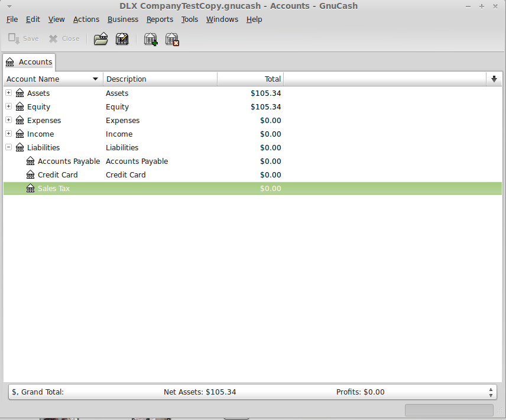The height and width of the screenshot is (420, 506).
Task: Click the Close toolbar button
Action: (x=64, y=38)
